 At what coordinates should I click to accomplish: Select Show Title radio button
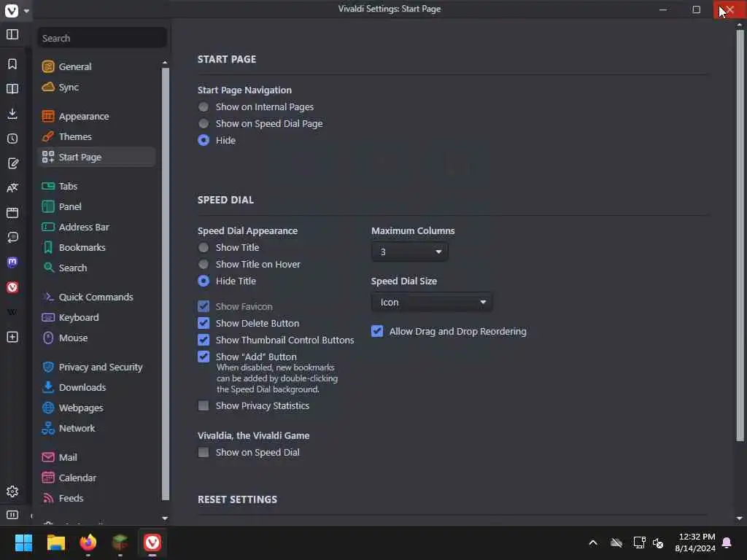(204, 247)
